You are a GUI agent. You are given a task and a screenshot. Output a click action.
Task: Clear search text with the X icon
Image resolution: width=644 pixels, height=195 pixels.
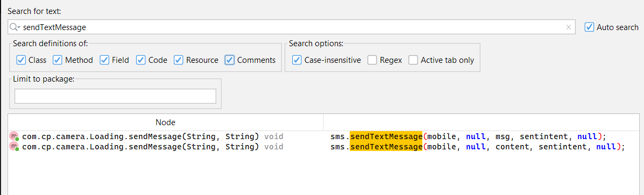click(x=569, y=27)
